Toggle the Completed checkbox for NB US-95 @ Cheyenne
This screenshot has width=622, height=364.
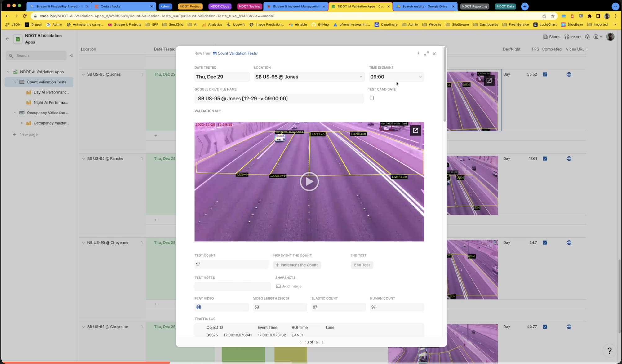coord(545,243)
